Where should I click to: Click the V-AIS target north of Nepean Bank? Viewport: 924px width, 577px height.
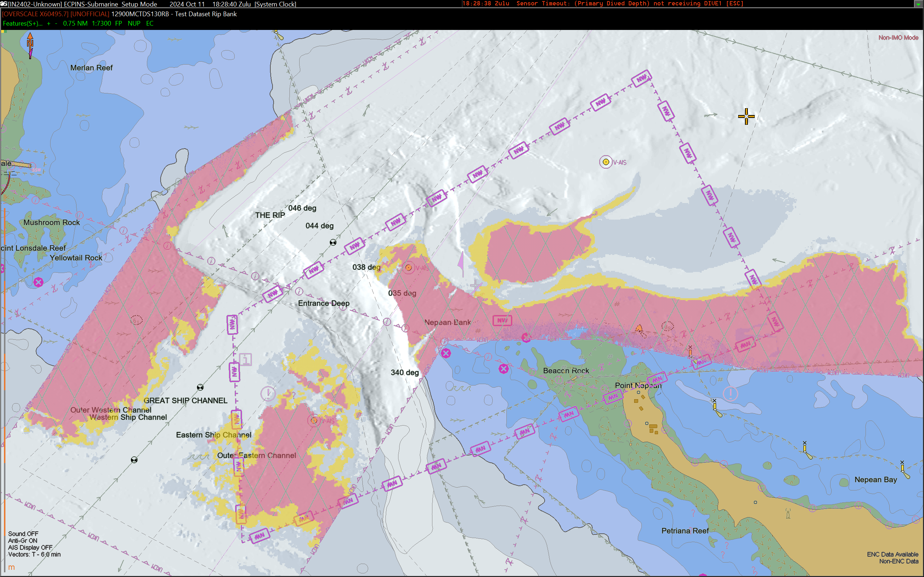tap(606, 162)
